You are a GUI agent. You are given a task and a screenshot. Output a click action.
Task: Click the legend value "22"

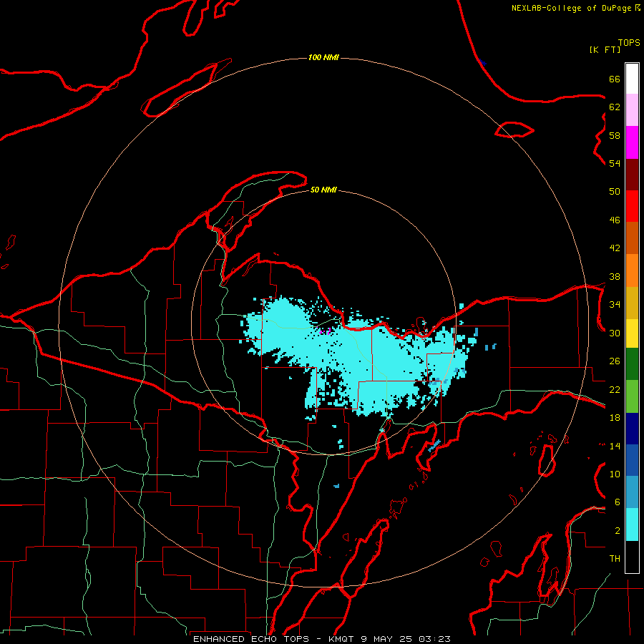click(x=615, y=389)
